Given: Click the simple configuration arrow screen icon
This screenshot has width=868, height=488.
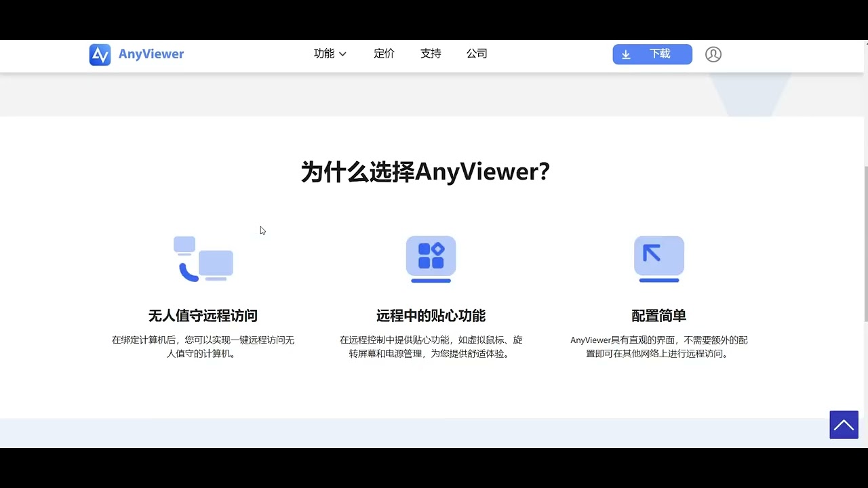Looking at the screenshot, I should point(659,259).
